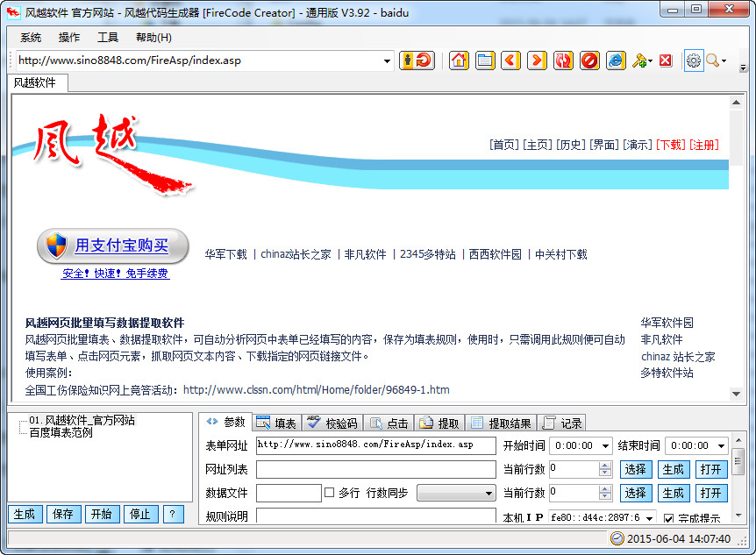Enable the 多行 checkbox
The height and width of the screenshot is (555, 756).
(329, 492)
